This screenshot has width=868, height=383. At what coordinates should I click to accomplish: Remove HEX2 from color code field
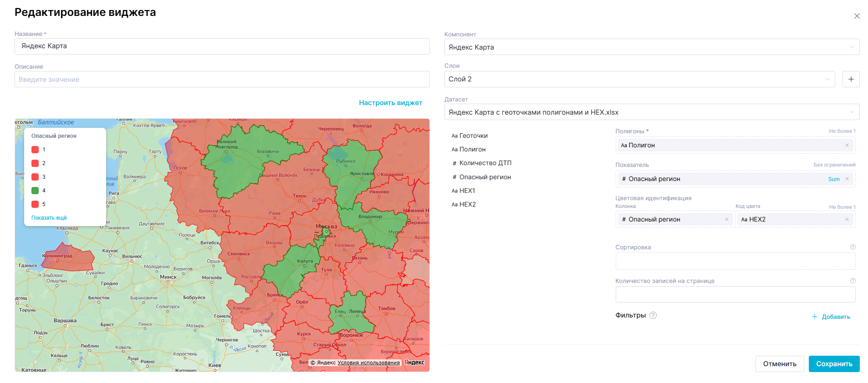tap(847, 220)
